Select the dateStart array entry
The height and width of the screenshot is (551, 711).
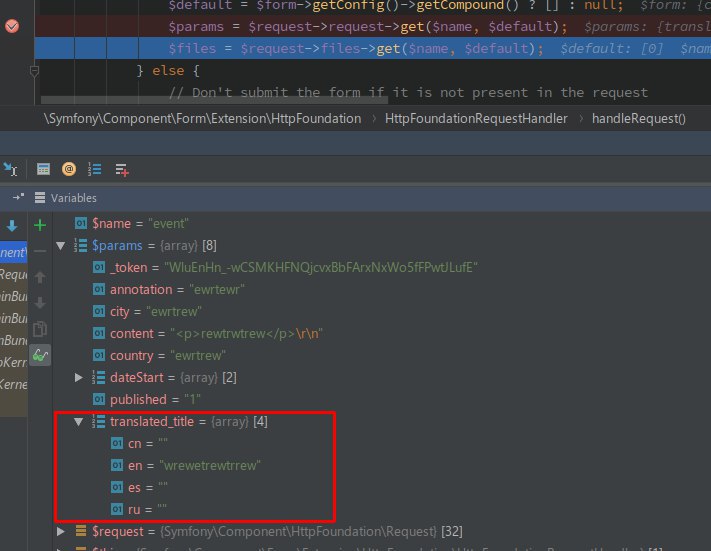coord(165,378)
